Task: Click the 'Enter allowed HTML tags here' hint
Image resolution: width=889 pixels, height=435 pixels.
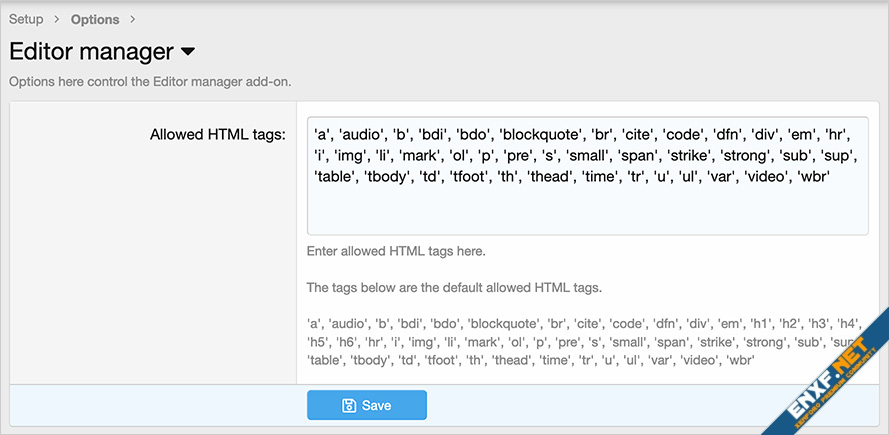Action: 396,250
